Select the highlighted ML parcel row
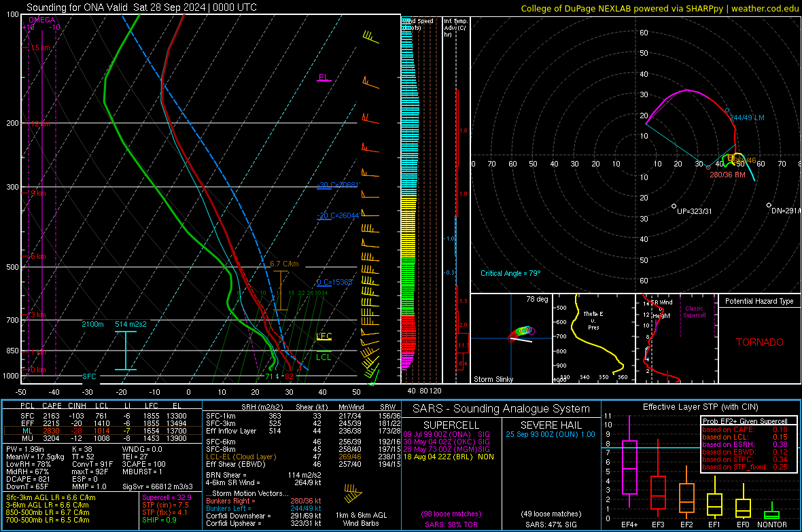 pyautogui.click(x=103, y=431)
